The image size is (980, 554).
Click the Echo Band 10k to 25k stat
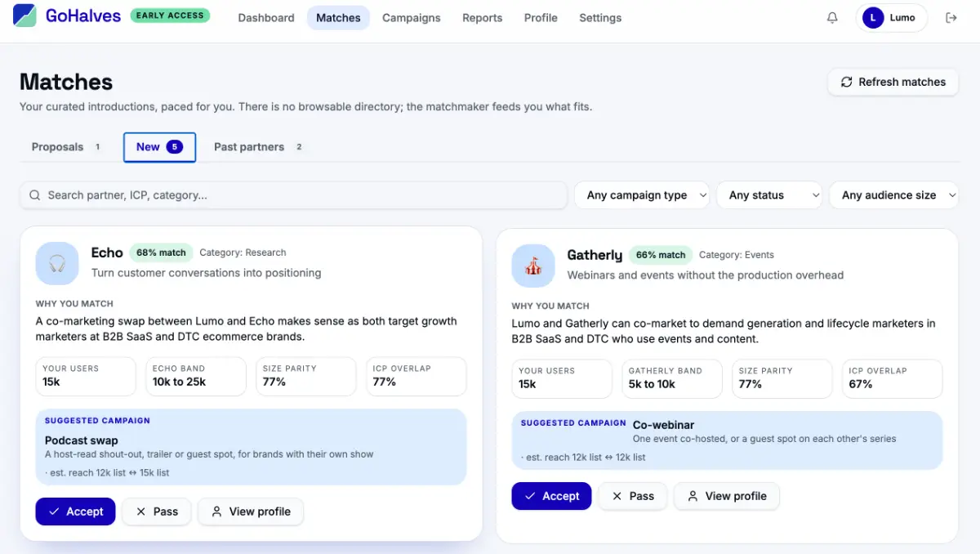point(196,377)
